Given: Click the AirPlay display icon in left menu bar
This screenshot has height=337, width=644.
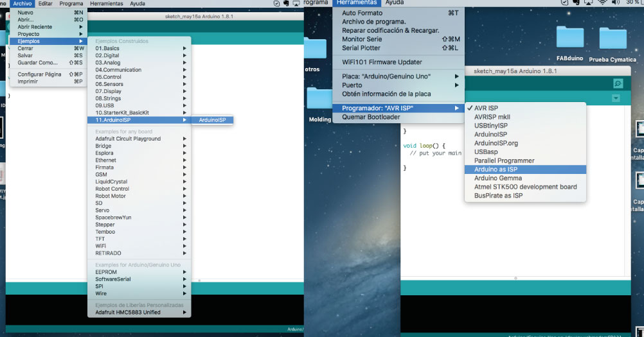Looking at the screenshot, I should pos(296,4).
